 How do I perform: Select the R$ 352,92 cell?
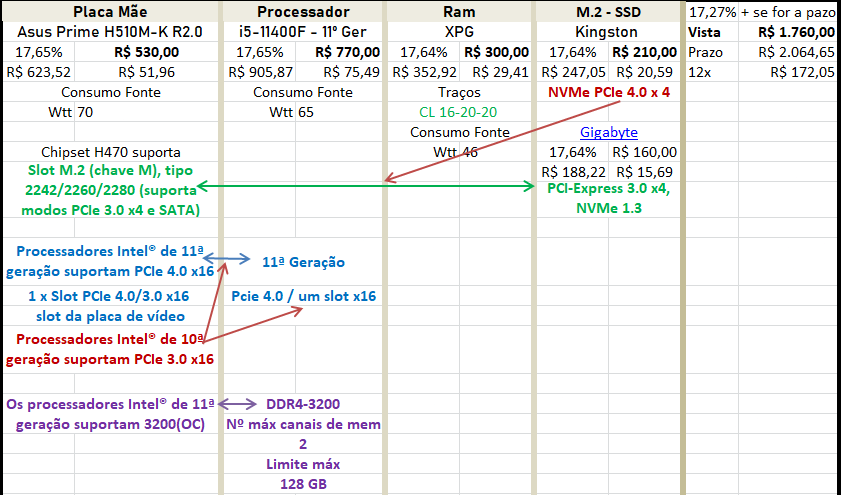coord(424,72)
